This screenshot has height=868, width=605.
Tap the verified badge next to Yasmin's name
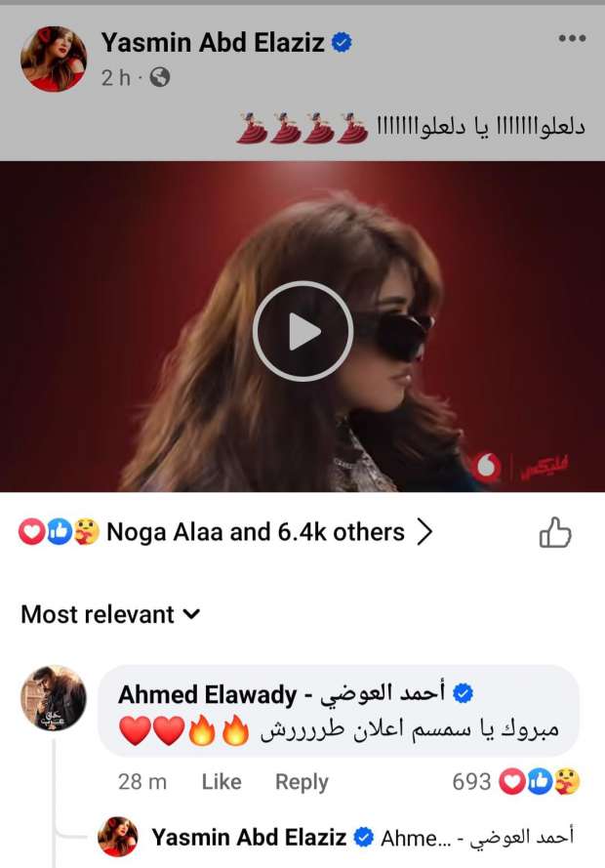342,43
